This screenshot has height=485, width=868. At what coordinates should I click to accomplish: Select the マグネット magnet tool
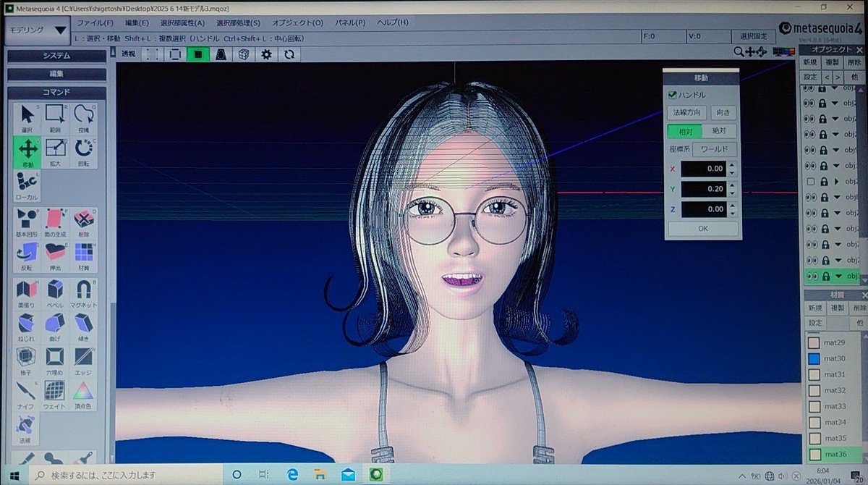point(84,294)
